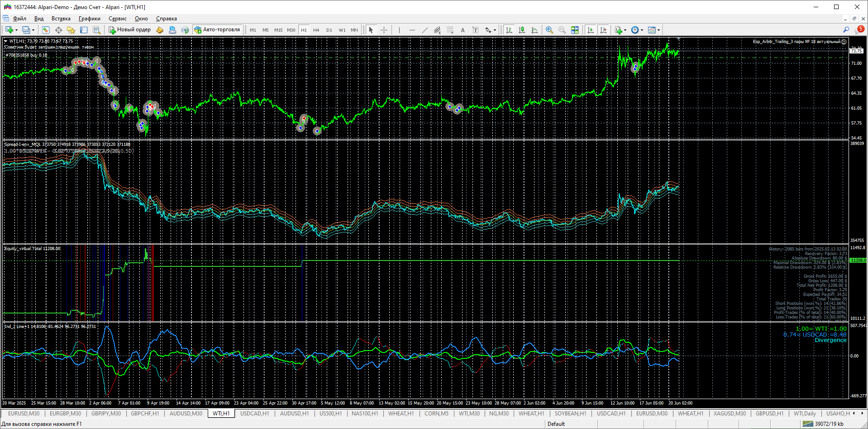Select the text label 'T' tool

point(475,30)
